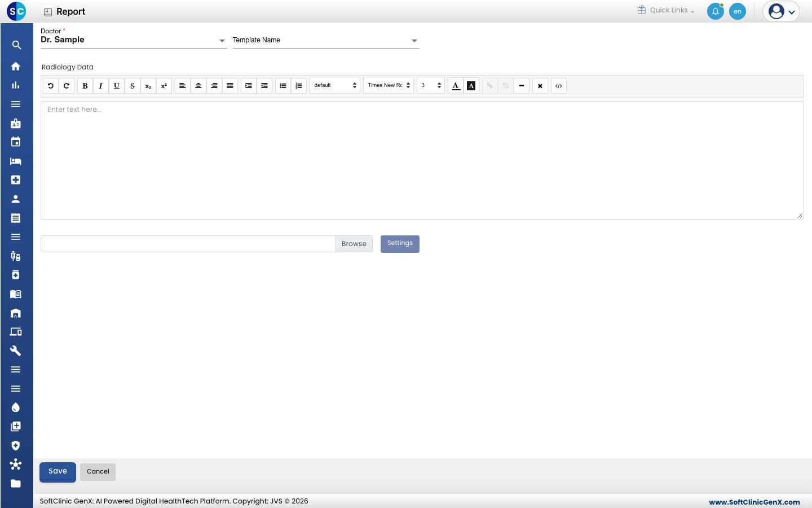
Task: Open notifications bell
Action: [x=716, y=11]
